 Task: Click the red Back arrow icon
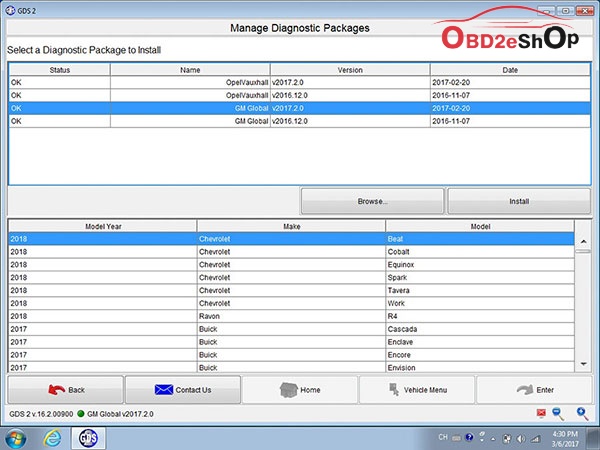(x=57, y=390)
